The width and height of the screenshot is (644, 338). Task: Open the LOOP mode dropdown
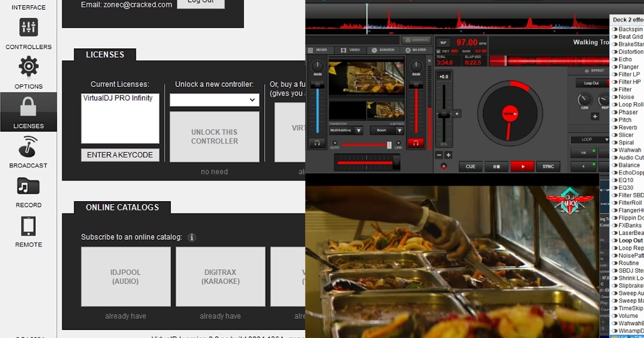coord(590,139)
